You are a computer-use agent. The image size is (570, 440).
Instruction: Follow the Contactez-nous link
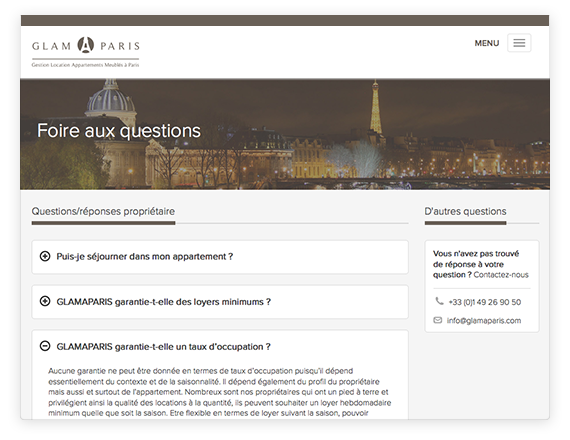point(501,275)
